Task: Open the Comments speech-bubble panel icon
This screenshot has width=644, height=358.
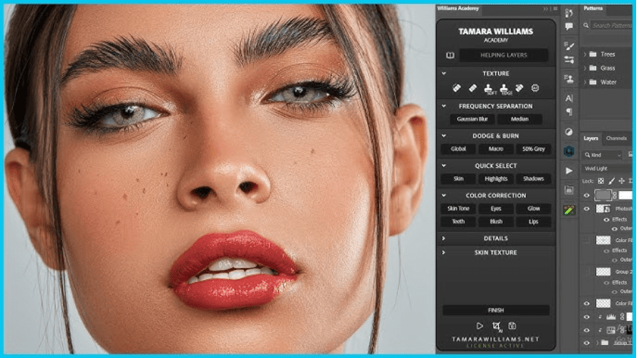Action: tap(569, 26)
